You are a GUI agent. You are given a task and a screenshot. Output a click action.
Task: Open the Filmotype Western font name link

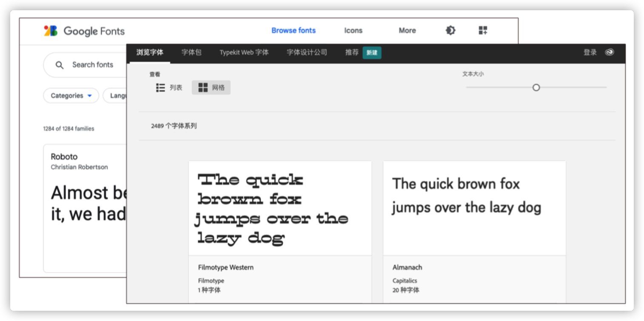[226, 267]
